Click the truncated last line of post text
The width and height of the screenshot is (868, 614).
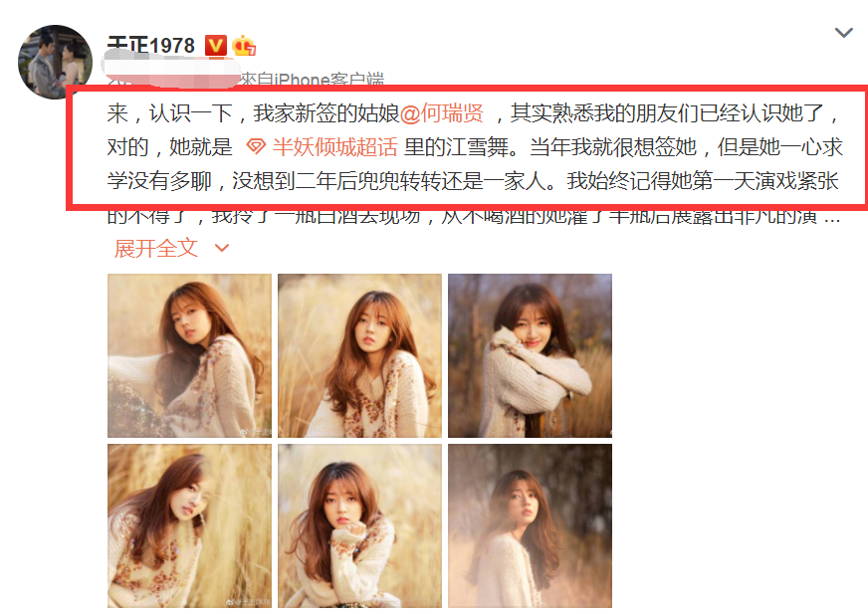click(x=475, y=217)
